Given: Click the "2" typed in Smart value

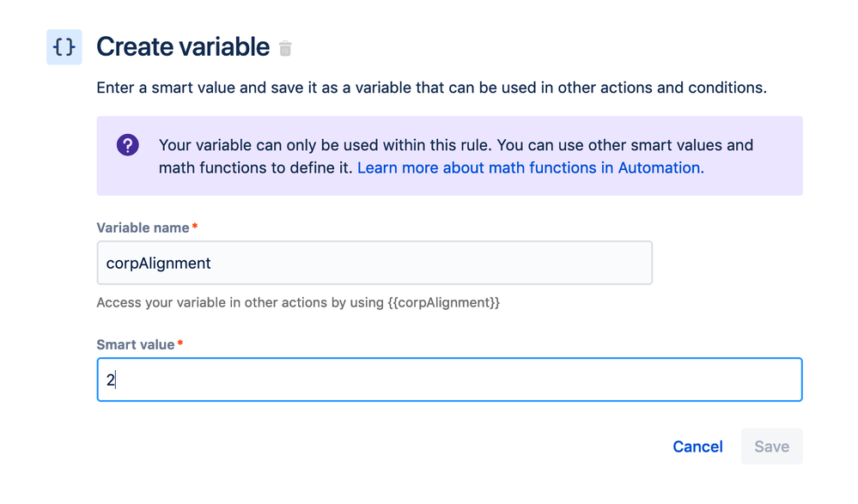Looking at the screenshot, I should (x=111, y=380).
